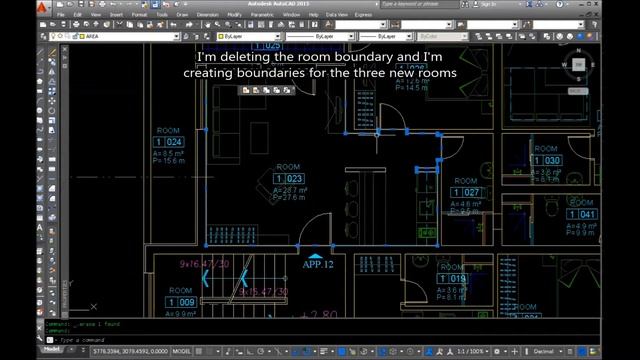Toggle AREA layer freeze sun icon
Screen dimensions: 640x360
point(60,36)
